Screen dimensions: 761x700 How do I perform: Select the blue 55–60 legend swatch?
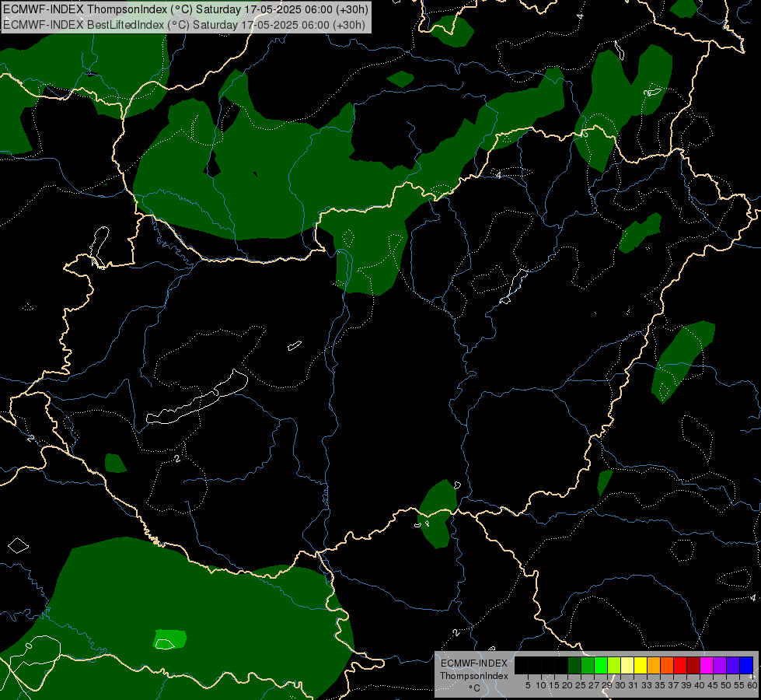point(746,665)
